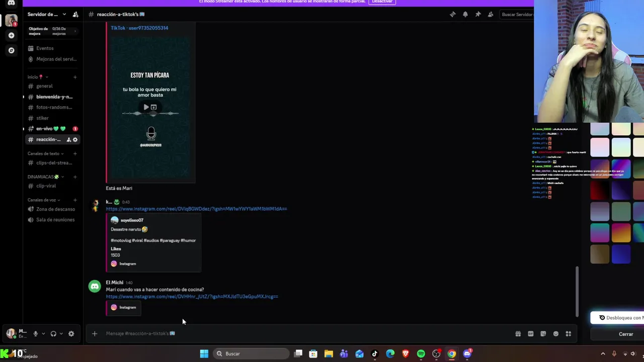Add a server with the plus icon
This screenshot has width=644, height=362.
coord(11,35)
